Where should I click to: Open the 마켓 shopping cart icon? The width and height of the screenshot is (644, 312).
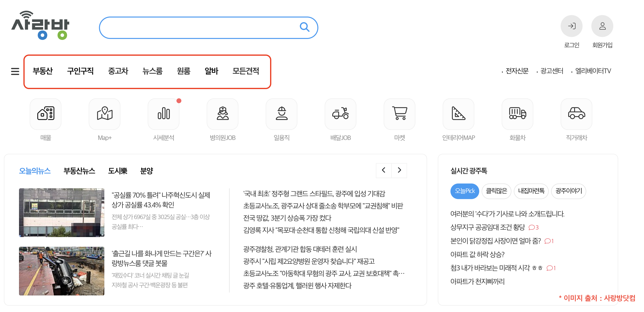tap(400, 114)
